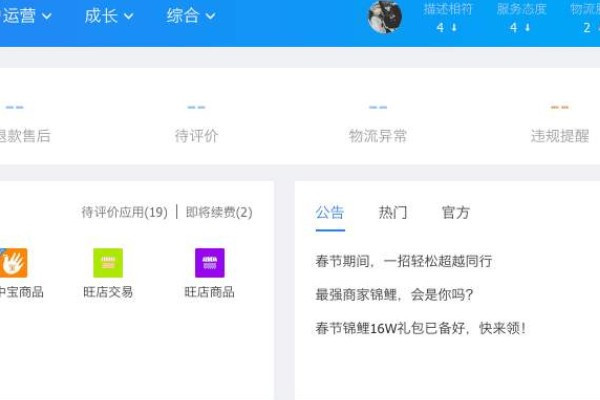Viewport: 600px width, 400px height.
Task: Expand the 运营 dropdown menu
Action: 27,16
